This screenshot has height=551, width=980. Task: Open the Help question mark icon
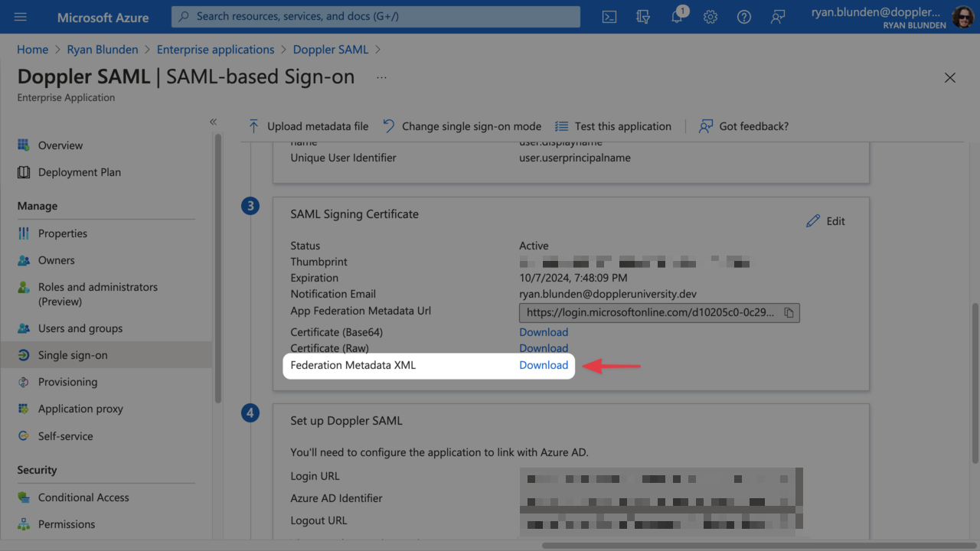744,17
